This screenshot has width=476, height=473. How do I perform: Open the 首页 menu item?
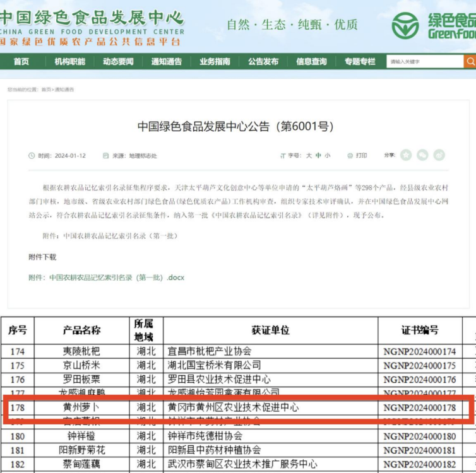click(21, 62)
